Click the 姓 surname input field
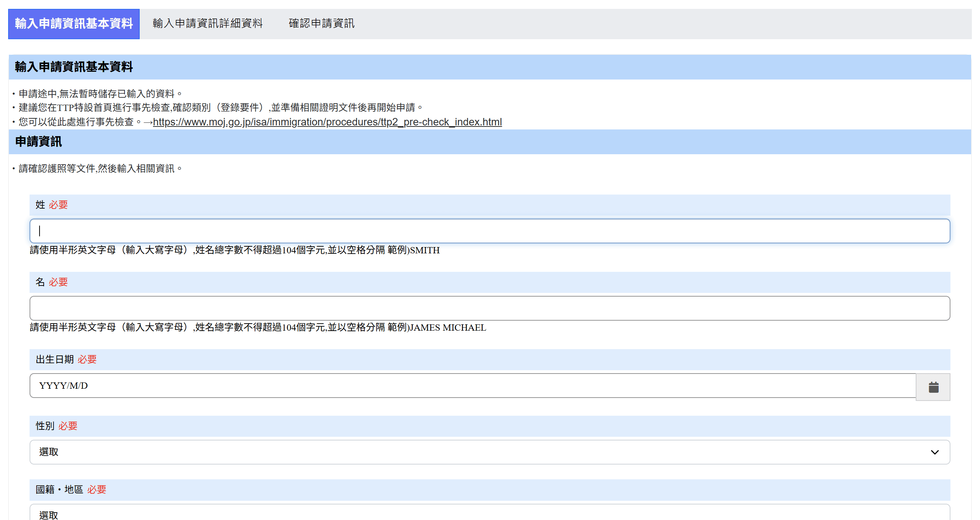This screenshot has width=980, height=520. pos(490,231)
